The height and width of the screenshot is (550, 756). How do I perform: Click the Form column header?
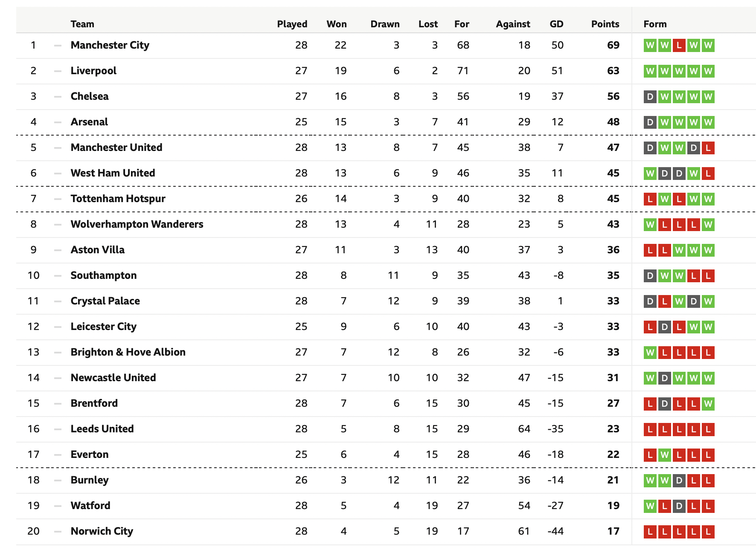[655, 24]
